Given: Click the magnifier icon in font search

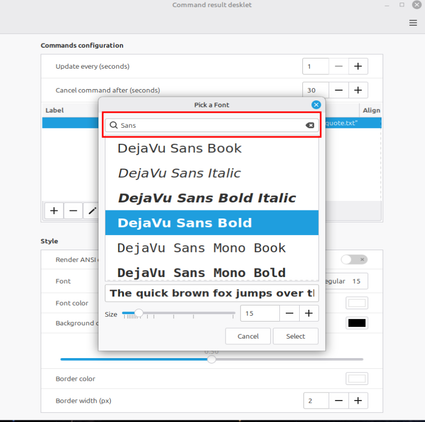Looking at the screenshot, I should coord(114,125).
